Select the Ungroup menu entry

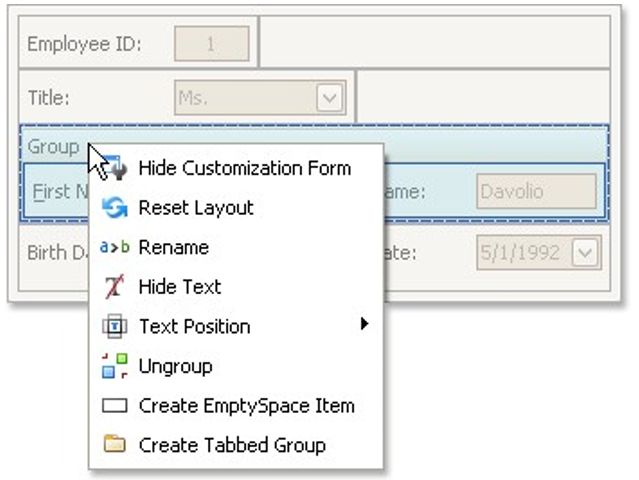click(x=175, y=366)
